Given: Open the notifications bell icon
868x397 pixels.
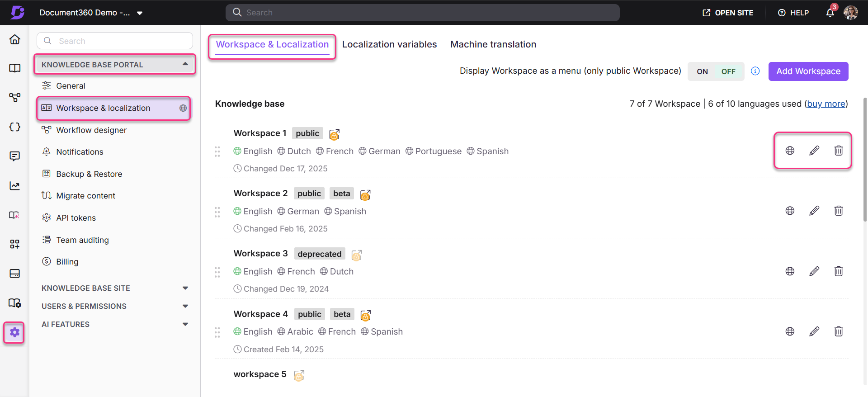Looking at the screenshot, I should pyautogui.click(x=830, y=13).
